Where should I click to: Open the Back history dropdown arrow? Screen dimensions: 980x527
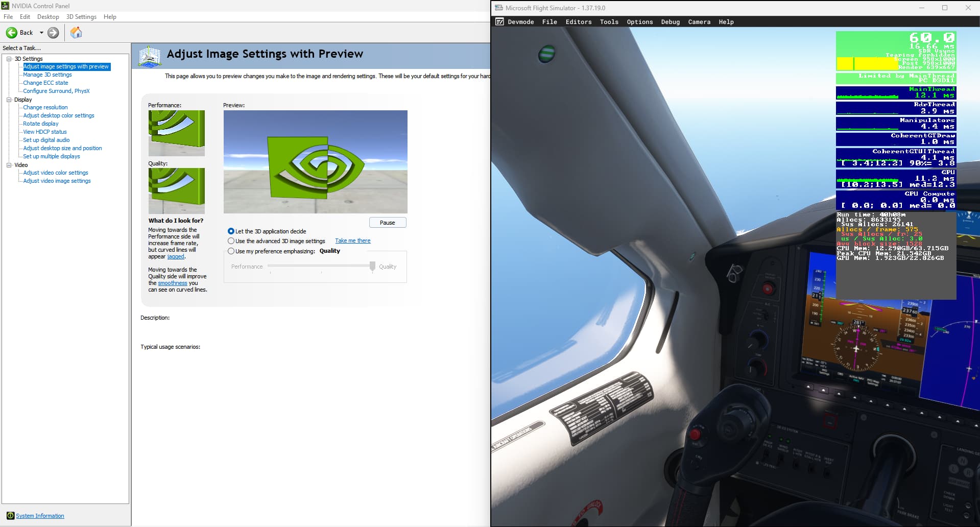coord(41,33)
